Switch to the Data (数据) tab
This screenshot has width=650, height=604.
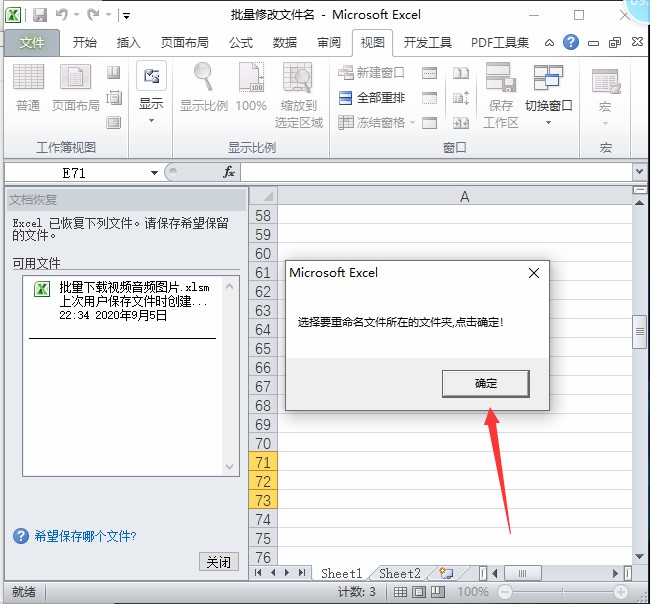coord(285,42)
